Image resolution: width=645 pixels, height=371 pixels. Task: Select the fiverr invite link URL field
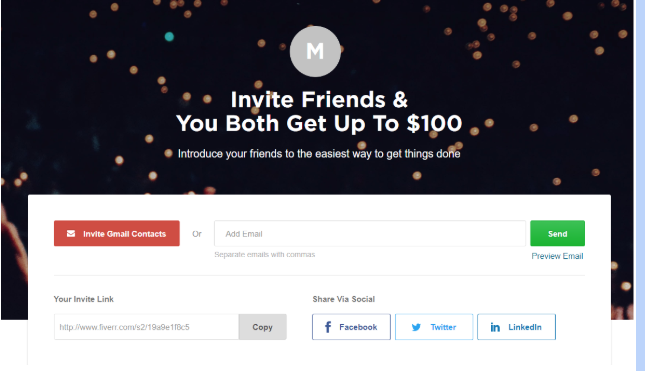146,327
